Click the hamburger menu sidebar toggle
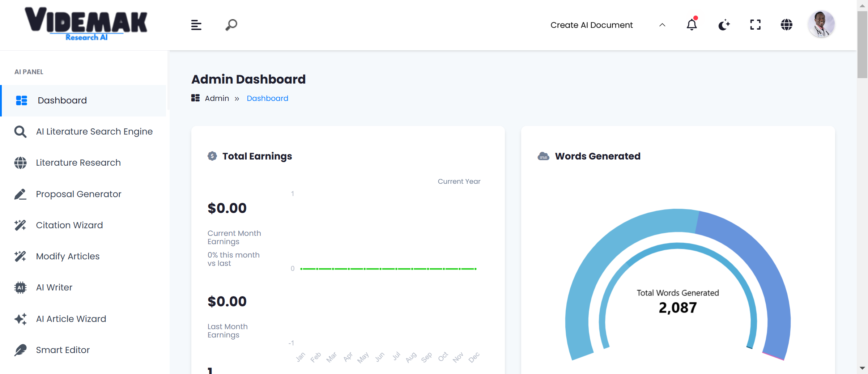 (x=196, y=25)
